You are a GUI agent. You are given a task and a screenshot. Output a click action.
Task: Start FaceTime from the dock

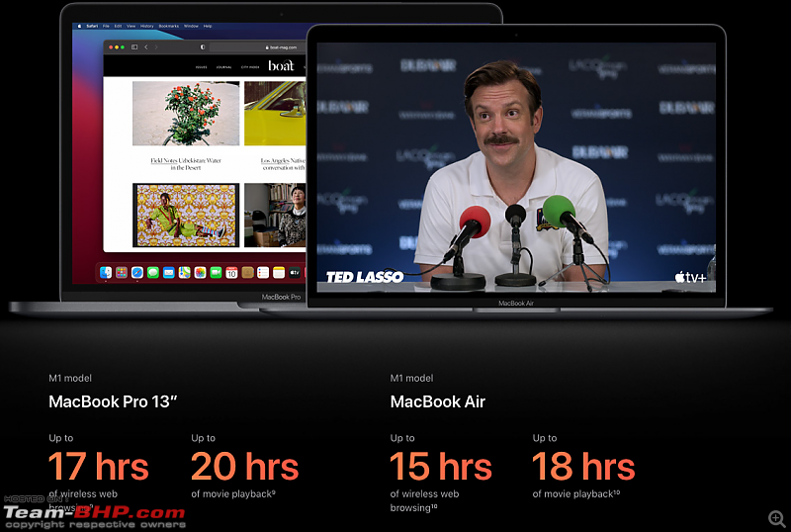216,273
